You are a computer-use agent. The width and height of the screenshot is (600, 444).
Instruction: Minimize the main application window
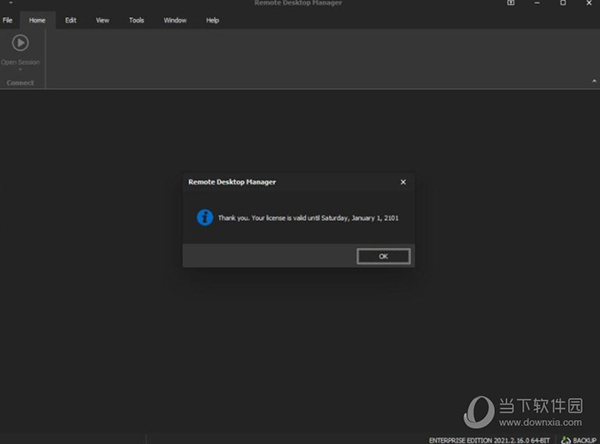[x=537, y=3]
